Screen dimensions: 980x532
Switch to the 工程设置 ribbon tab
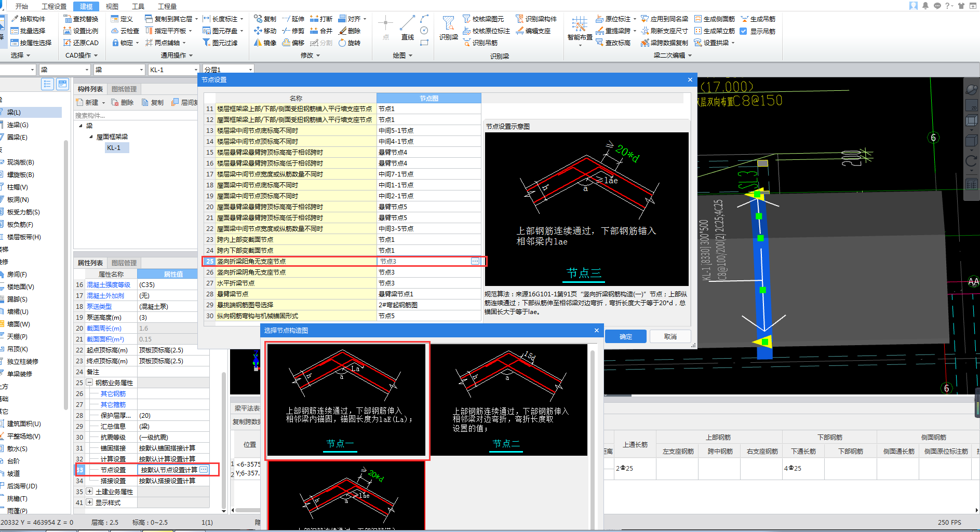54,6
